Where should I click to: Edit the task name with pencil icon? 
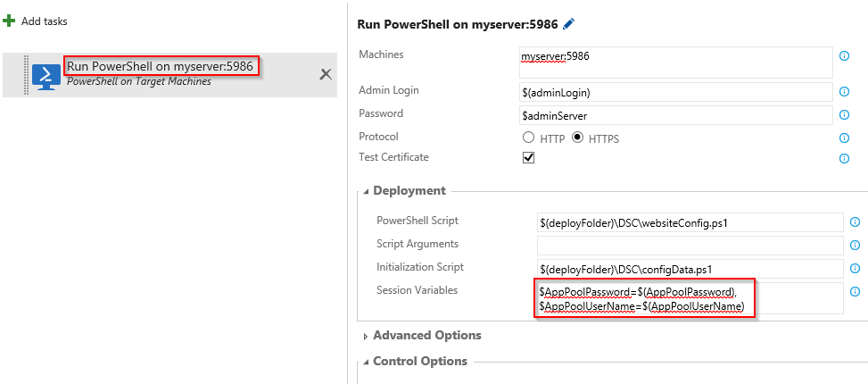click(x=569, y=24)
